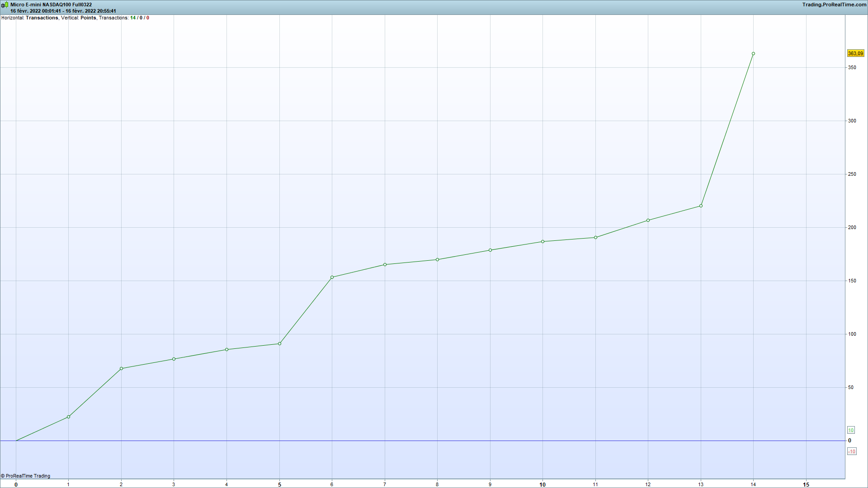Click the candlestick icon in the title bar
The image size is (868, 488).
tap(5, 5)
